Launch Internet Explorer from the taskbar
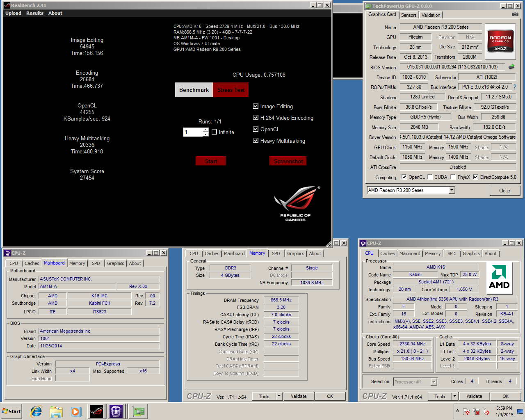The height and width of the screenshot is (420, 525). [x=36, y=411]
